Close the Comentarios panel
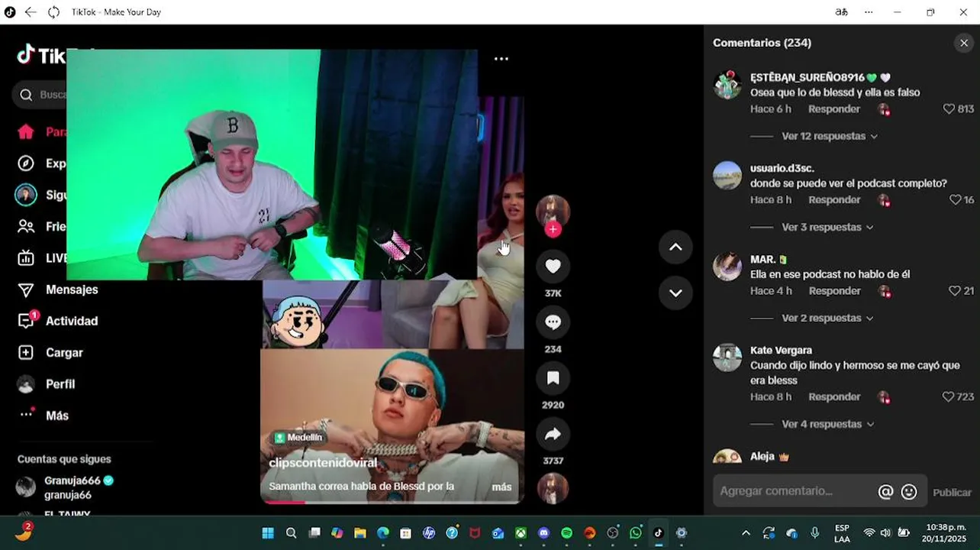 [x=964, y=43]
